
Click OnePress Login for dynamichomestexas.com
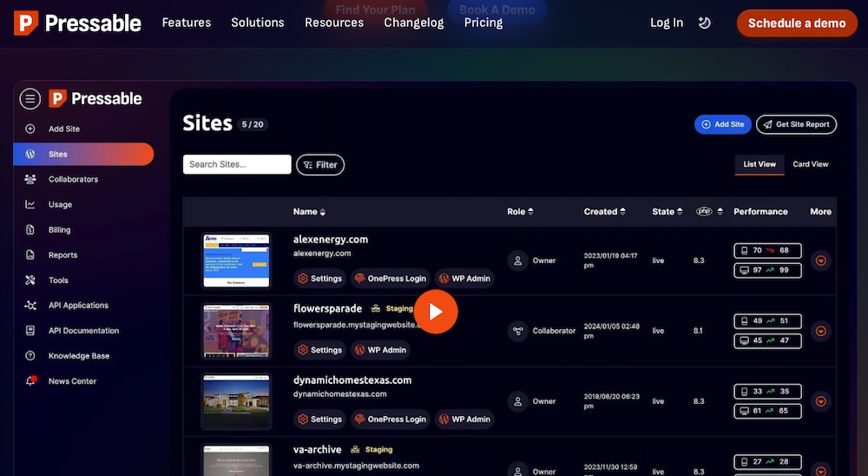pyautogui.click(x=391, y=419)
